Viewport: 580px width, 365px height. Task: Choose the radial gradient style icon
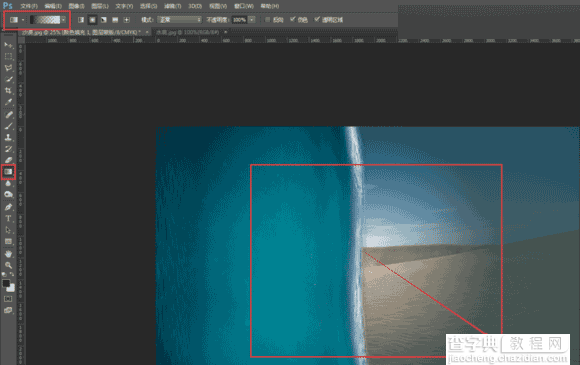92,20
